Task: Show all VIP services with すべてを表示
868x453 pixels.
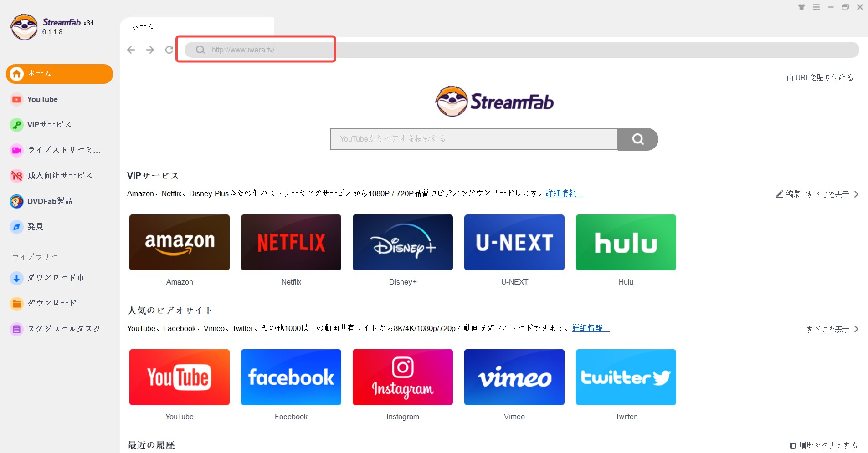Action: click(x=832, y=194)
